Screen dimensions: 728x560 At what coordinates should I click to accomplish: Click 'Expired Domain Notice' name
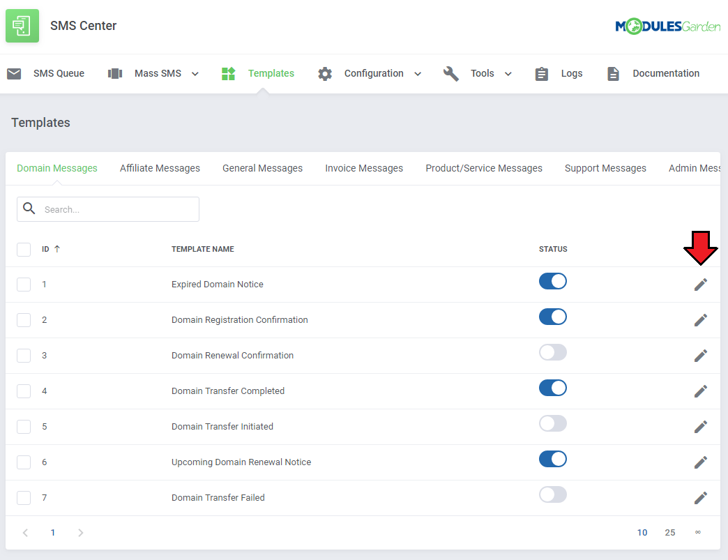click(218, 284)
